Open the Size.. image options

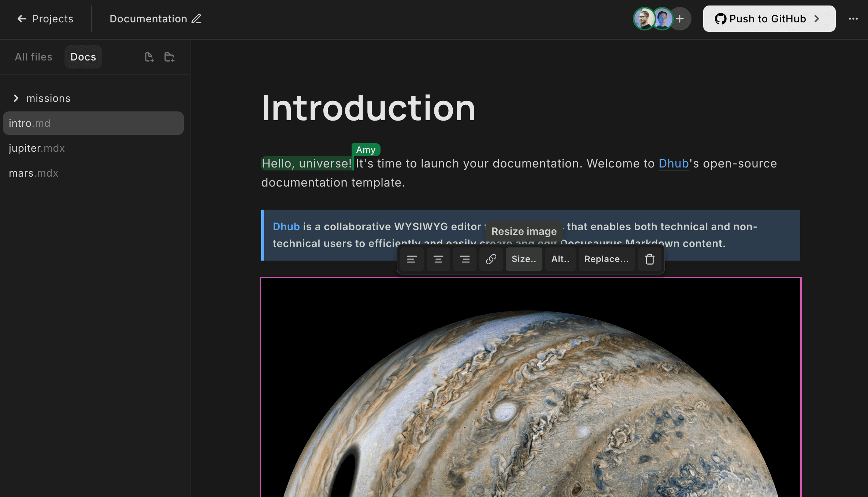[524, 259]
